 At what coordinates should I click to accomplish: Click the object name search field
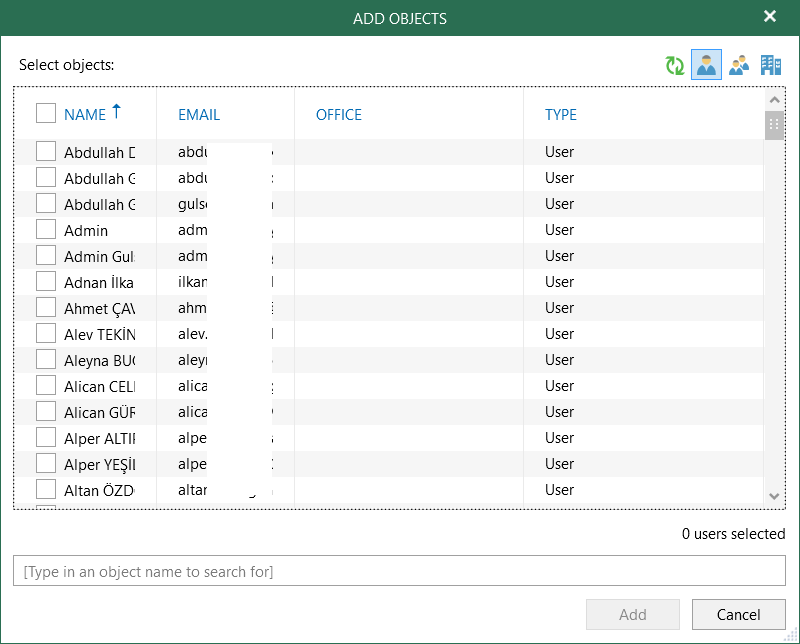pyautogui.click(x=400, y=571)
